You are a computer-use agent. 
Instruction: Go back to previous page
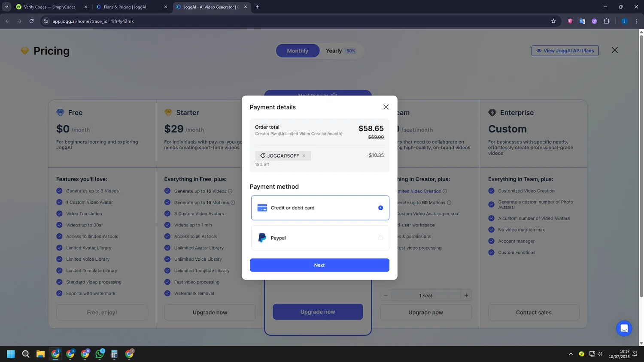pyautogui.click(x=7, y=21)
